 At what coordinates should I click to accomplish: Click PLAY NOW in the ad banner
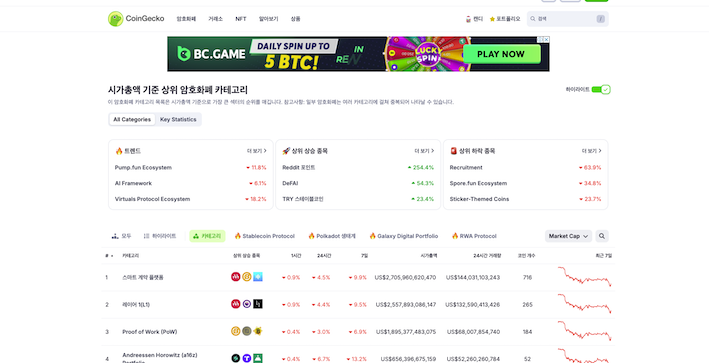click(501, 54)
